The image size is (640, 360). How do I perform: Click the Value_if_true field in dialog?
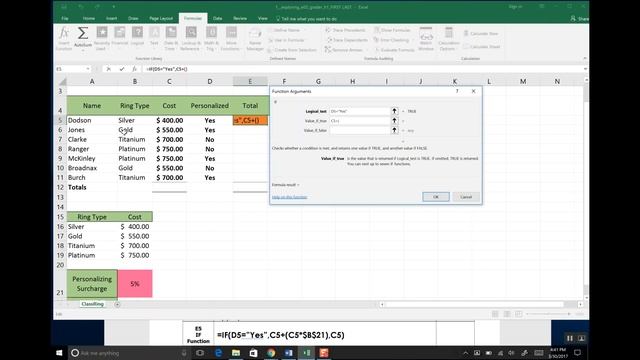(360, 121)
